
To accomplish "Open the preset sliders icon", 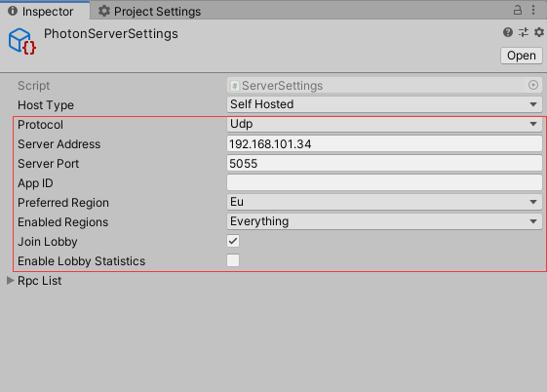I will [524, 32].
